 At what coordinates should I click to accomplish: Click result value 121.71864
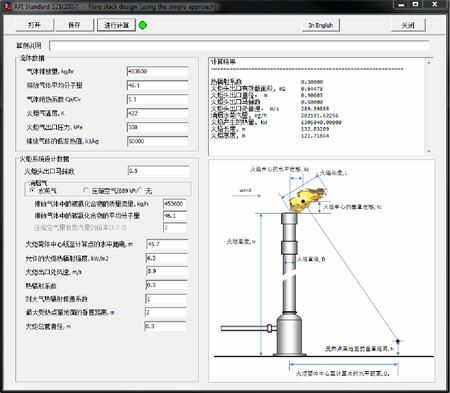pyautogui.click(x=315, y=136)
